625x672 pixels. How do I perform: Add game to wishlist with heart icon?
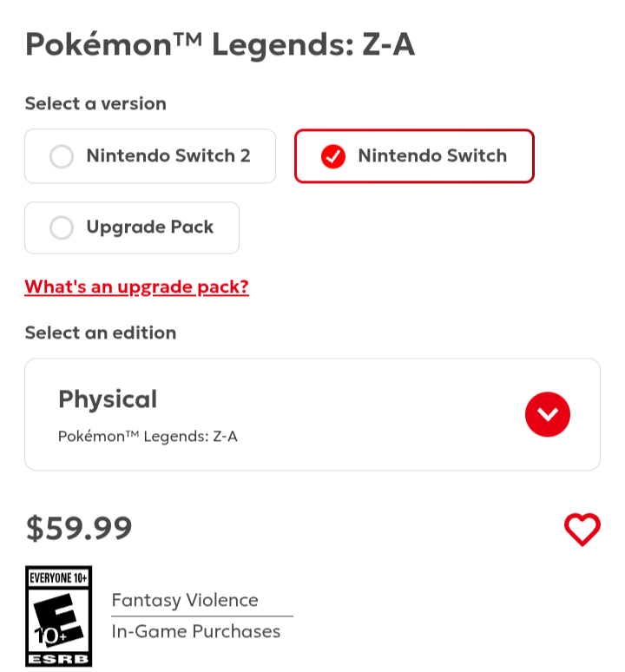click(x=582, y=529)
